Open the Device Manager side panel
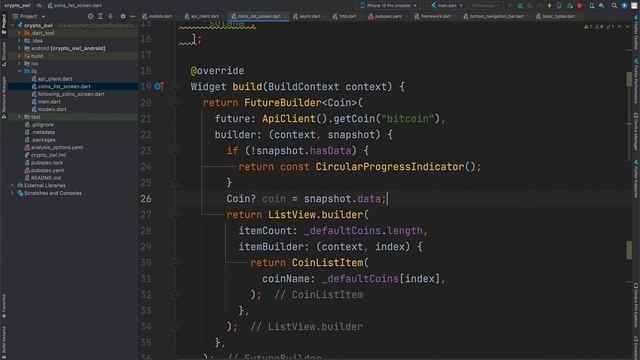 (636, 131)
